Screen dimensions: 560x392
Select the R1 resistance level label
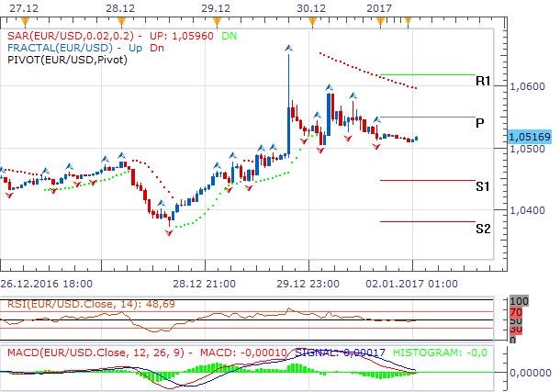click(482, 82)
